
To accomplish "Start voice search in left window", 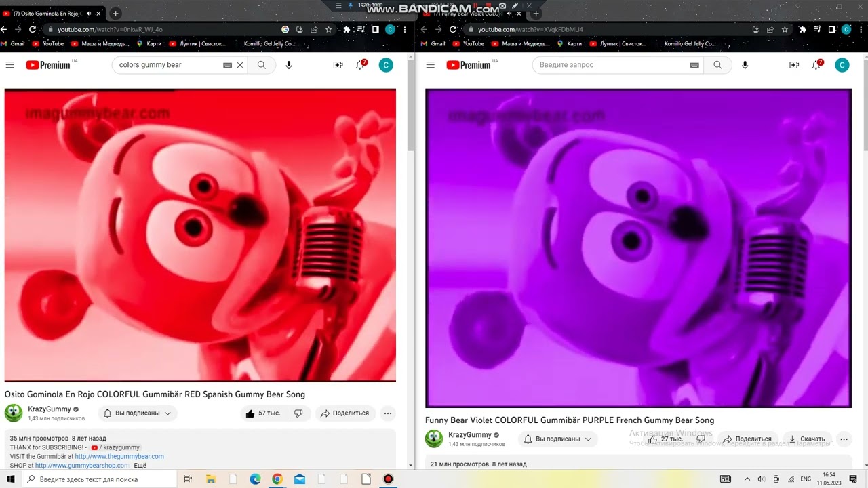I will [289, 65].
